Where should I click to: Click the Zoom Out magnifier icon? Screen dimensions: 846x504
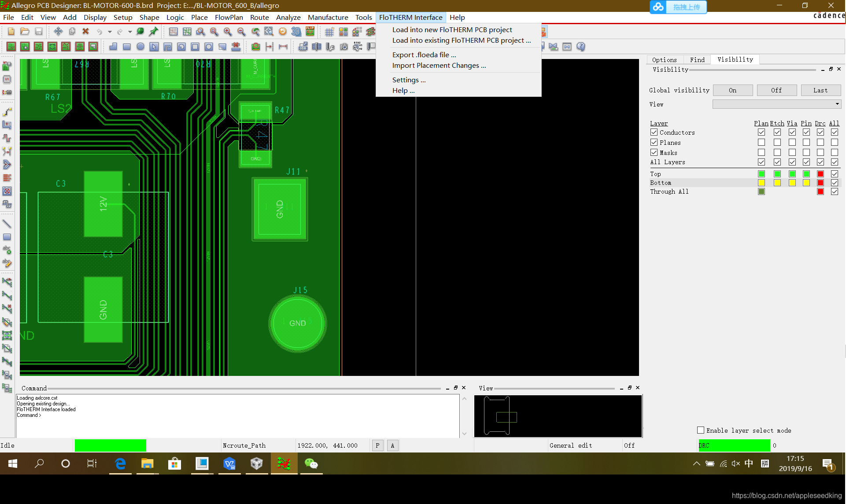(x=241, y=32)
